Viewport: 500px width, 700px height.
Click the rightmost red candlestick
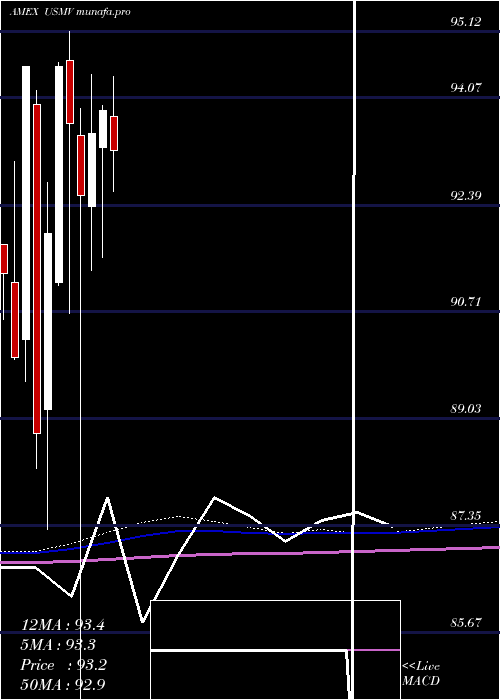tap(114, 133)
